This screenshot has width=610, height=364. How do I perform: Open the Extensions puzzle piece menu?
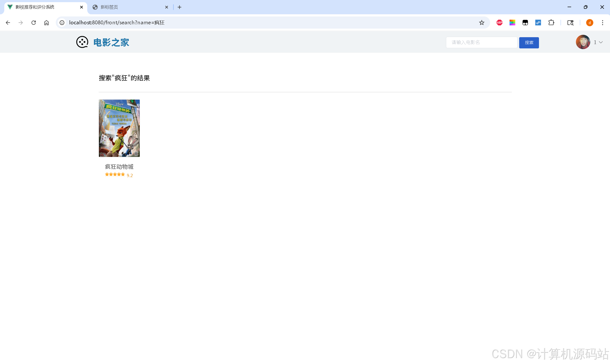pyautogui.click(x=551, y=23)
